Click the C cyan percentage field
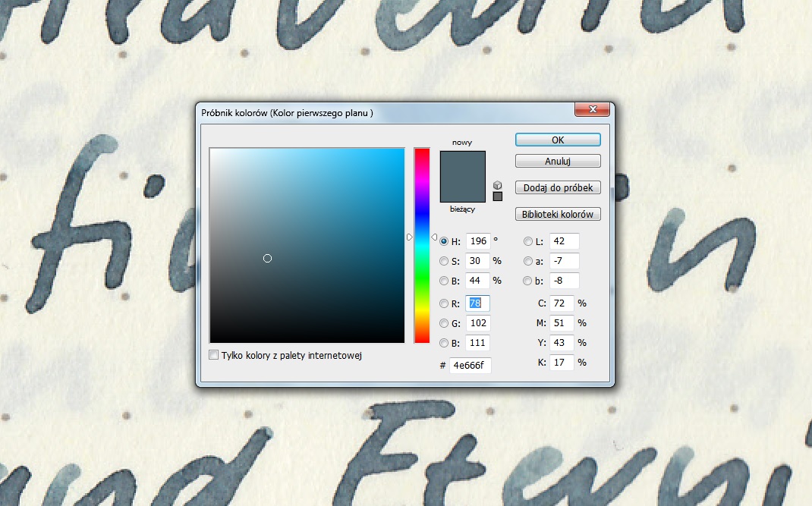Viewport: 812px width, 506px height. (562, 303)
